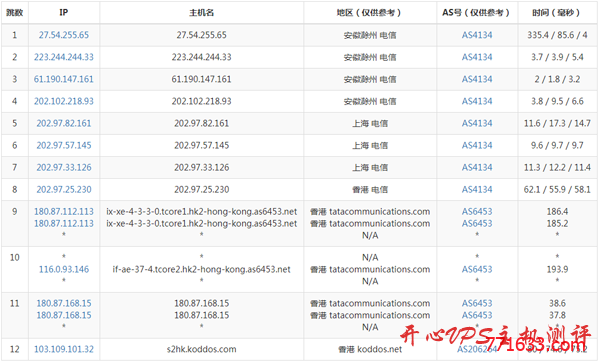Select the time value 3.8 / 9.5 / 6.6
The height and width of the screenshot is (363, 600).
tap(557, 101)
